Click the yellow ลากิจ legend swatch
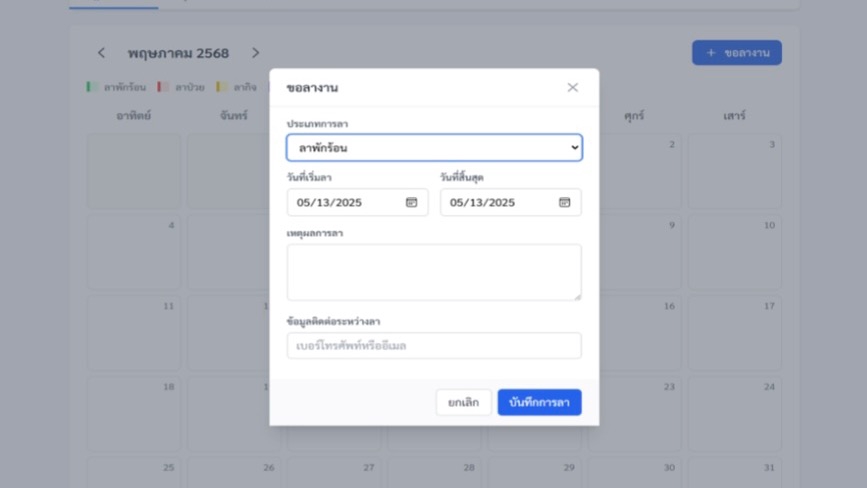Viewport: 867px width, 488px height. [221, 87]
